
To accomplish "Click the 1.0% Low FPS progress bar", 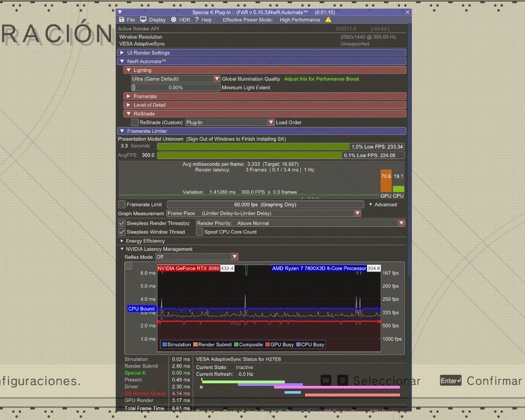I will pyautogui.click(x=280, y=146).
